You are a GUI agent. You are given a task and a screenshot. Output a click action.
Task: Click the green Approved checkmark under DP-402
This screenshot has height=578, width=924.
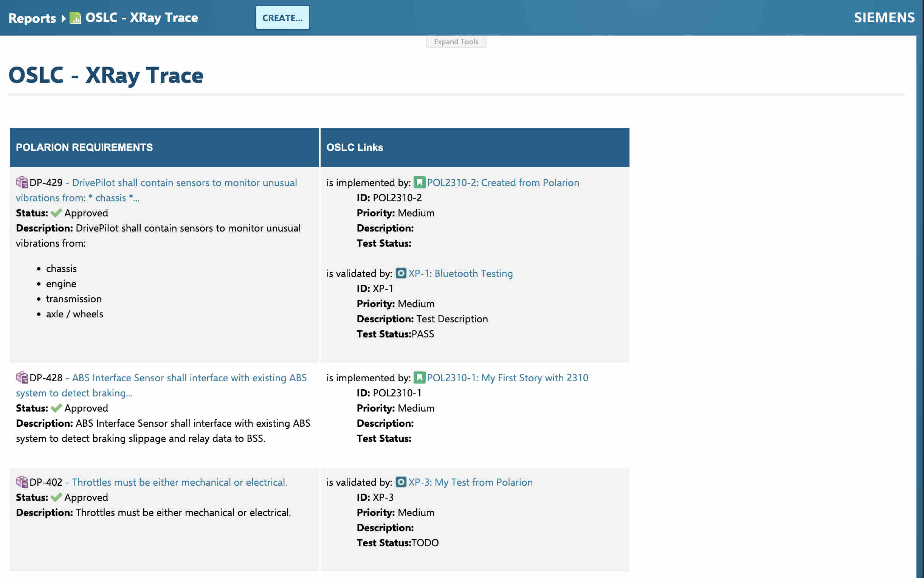[x=56, y=497]
